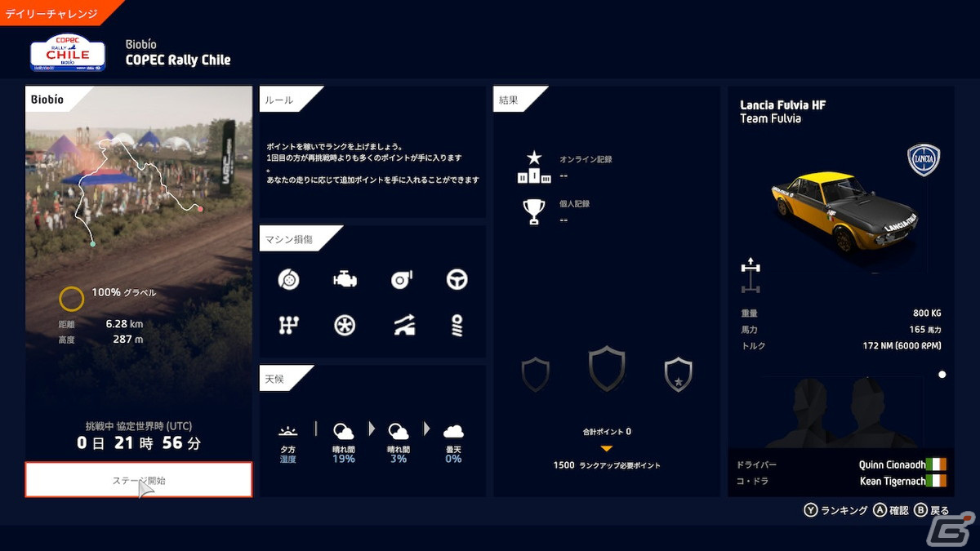Click the COPEC Rally Chile event logo
Viewport: 980px width, 551px height.
(x=68, y=52)
